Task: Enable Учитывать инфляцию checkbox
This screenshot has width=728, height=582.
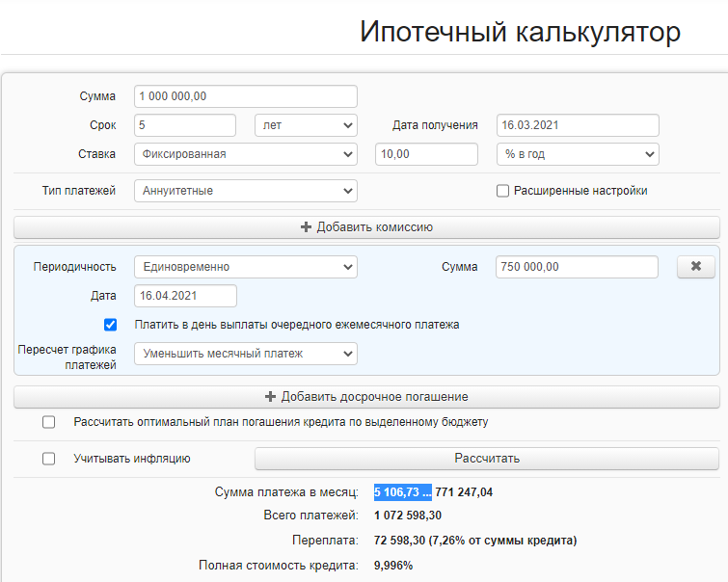Action: click(49, 459)
